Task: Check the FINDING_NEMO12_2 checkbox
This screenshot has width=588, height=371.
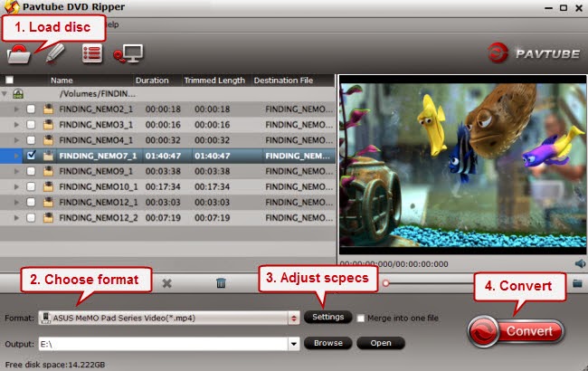Action: (x=31, y=217)
